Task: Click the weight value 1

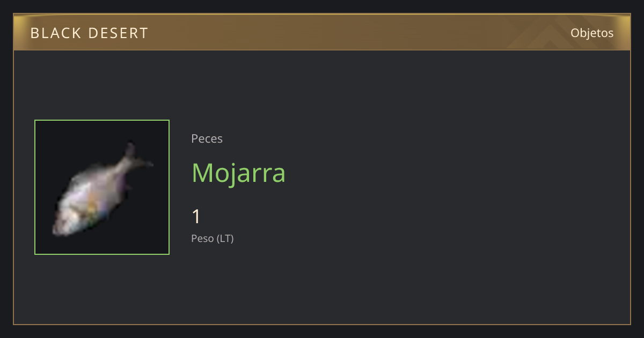Action: [x=196, y=217]
